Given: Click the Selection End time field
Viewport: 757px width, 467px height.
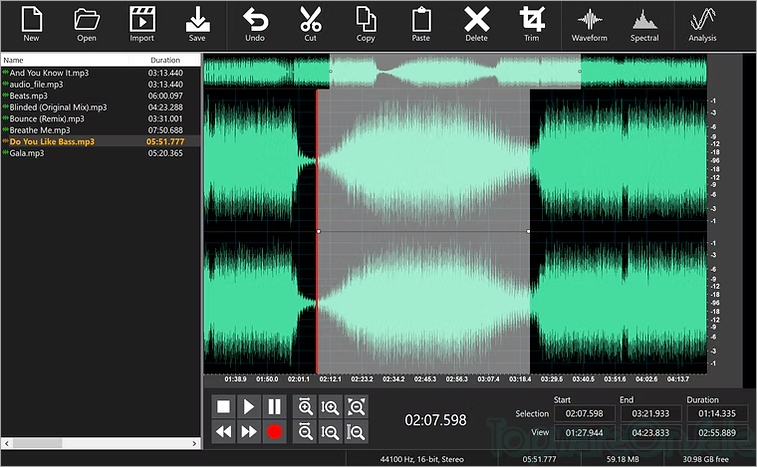Looking at the screenshot, I should tap(650, 413).
